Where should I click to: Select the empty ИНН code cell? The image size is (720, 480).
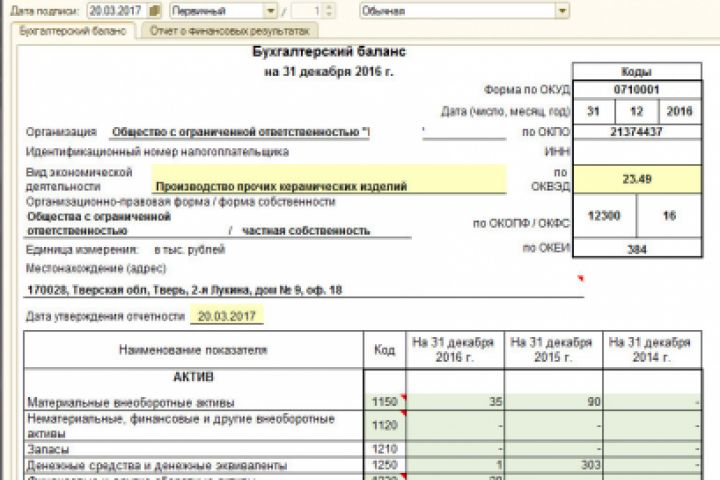(x=637, y=152)
